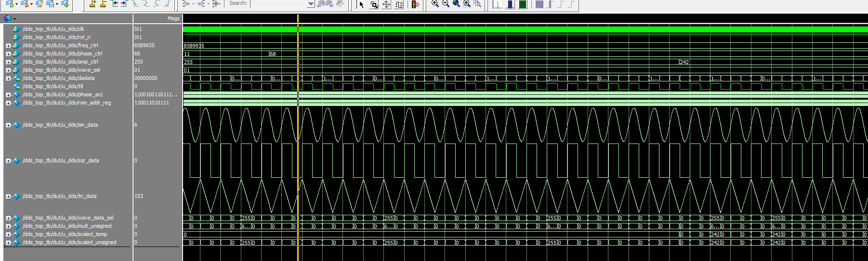The height and width of the screenshot is (261, 868).
Task: Zoom out with the minus magnifier
Action: click(446, 4)
